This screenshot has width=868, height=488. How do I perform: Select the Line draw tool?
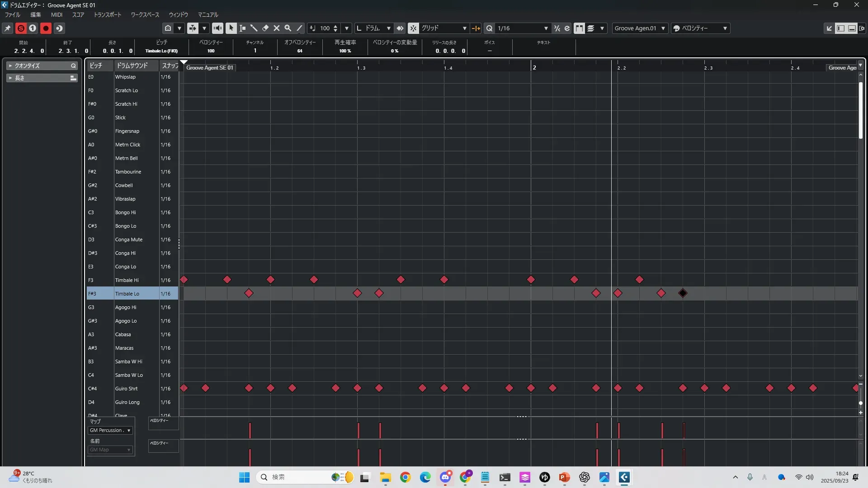coord(299,28)
